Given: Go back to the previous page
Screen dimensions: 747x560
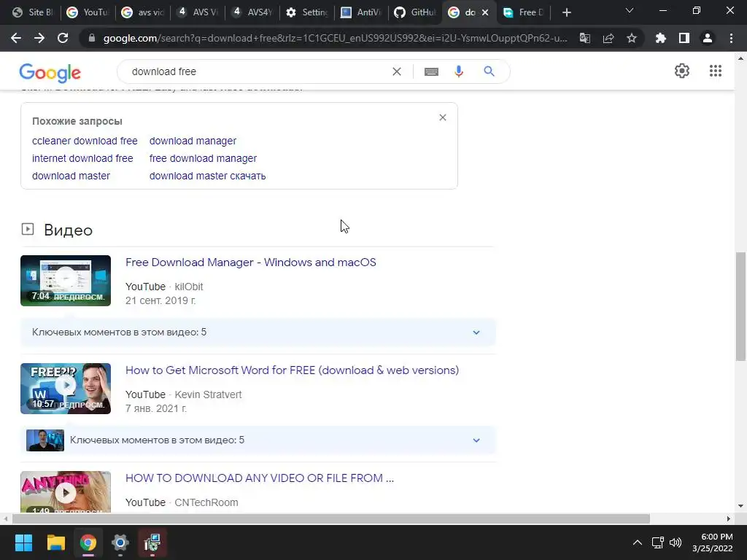Looking at the screenshot, I should 16,38.
